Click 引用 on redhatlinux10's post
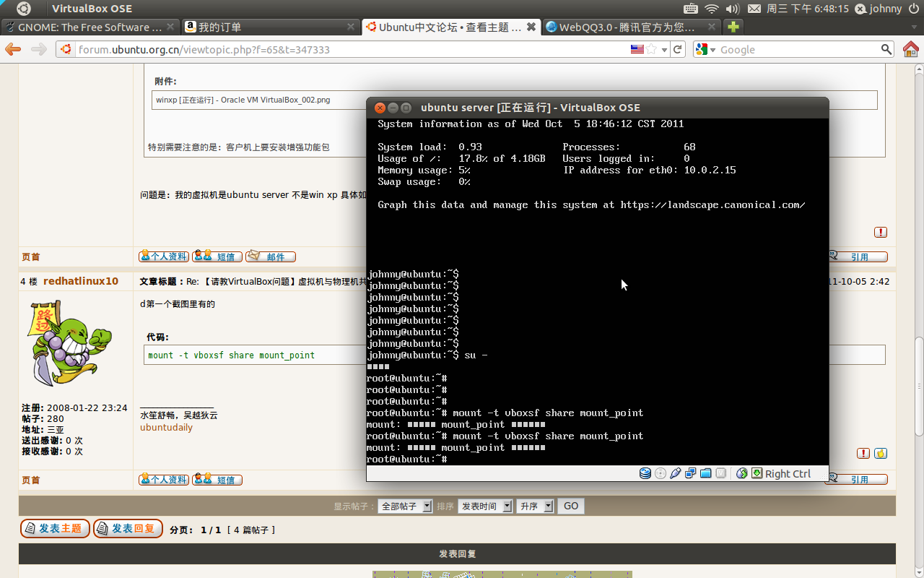This screenshot has width=924, height=578. [857, 479]
